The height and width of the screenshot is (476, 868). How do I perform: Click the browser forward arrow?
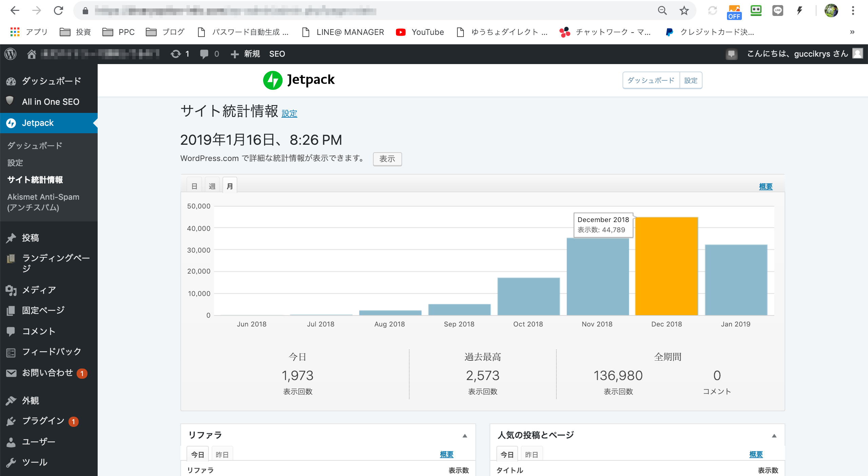click(37, 11)
